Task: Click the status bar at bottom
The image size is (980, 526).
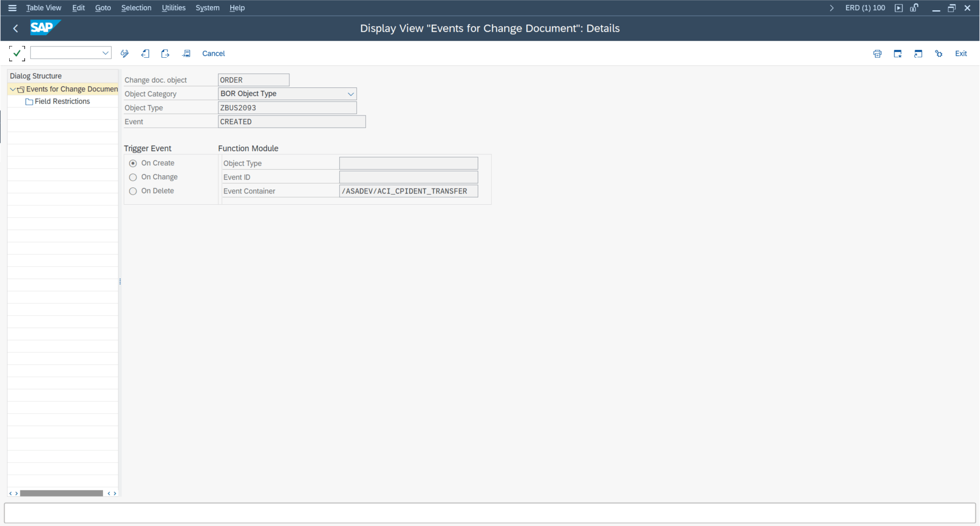Action: pos(490,513)
